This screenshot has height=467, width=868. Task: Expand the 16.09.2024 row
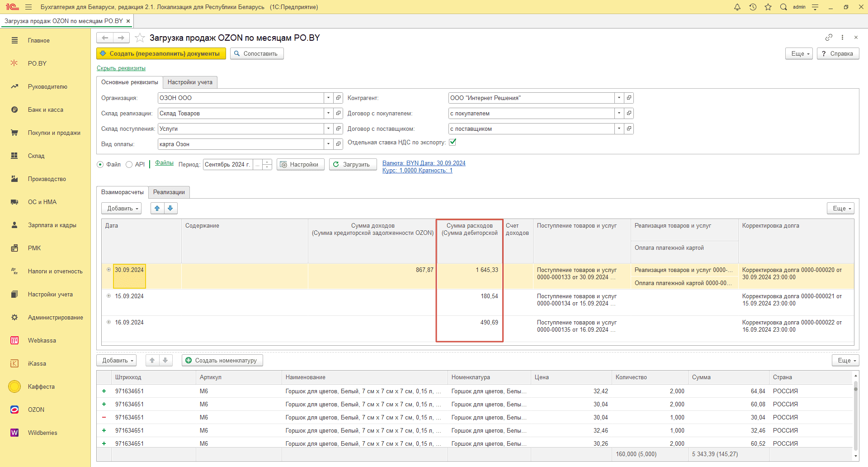[108, 322]
